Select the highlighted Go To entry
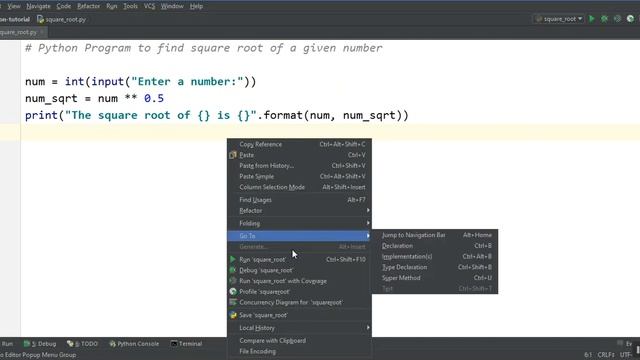This screenshot has height=360, width=640. coord(299,236)
